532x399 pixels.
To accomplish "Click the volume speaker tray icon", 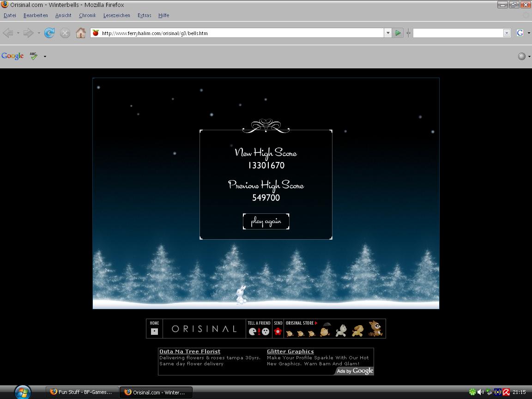I will [480, 392].
